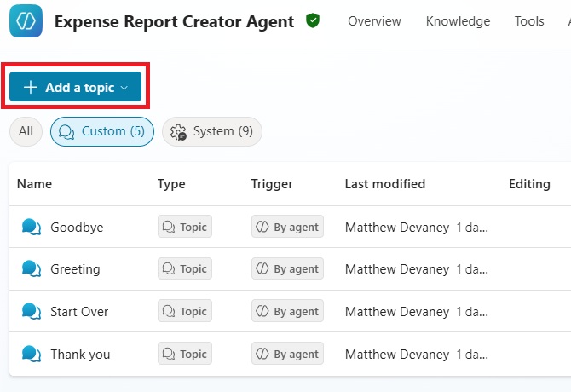The width and height of the screenshot is (571, 392).
Task: Click the Thank you topic chat icon
Action: point(32,355)
